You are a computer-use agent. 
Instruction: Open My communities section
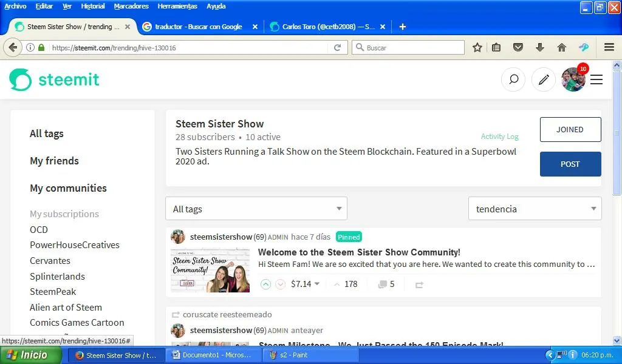pos(68,188)
